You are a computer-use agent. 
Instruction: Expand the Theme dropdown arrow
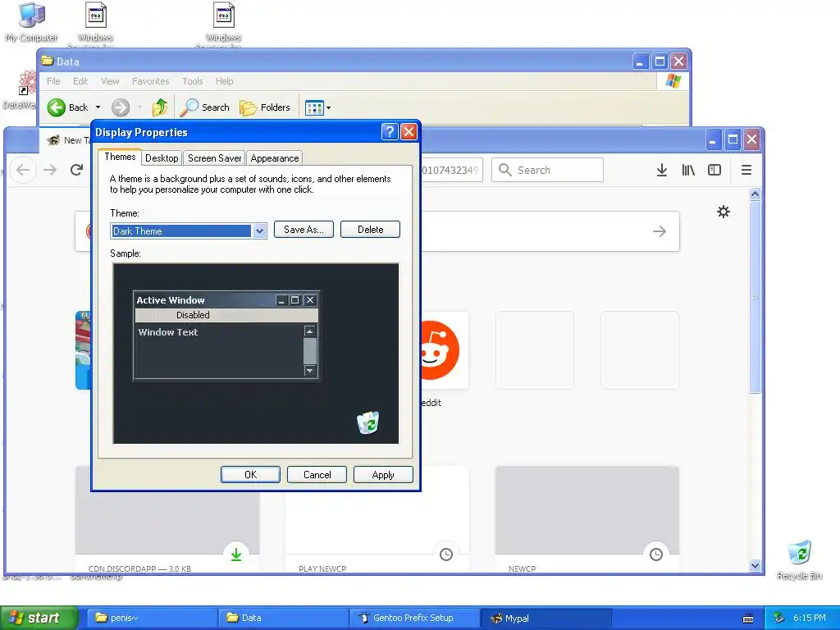[x=259, y=231]
